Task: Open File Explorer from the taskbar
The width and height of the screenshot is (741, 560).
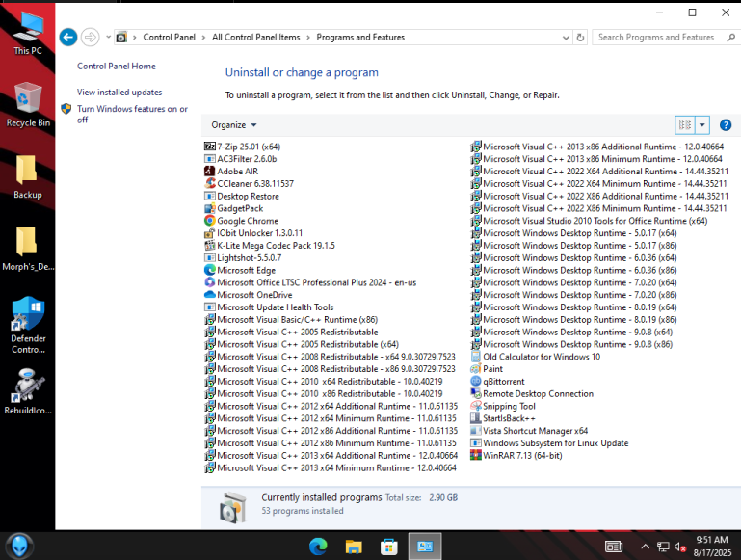Action: click(x=354, y=547)
